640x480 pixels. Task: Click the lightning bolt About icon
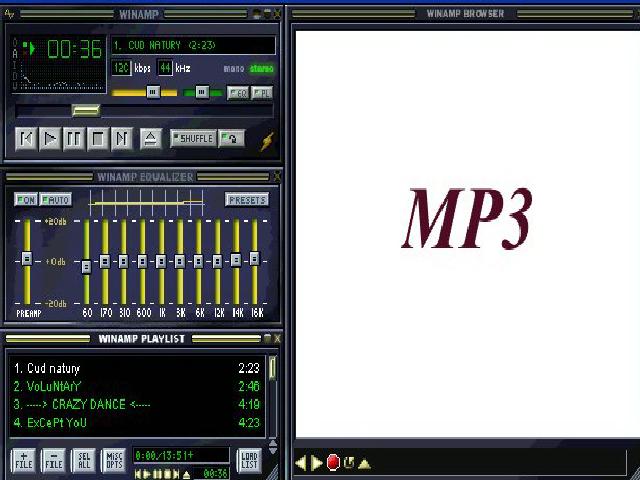(267, 141)
